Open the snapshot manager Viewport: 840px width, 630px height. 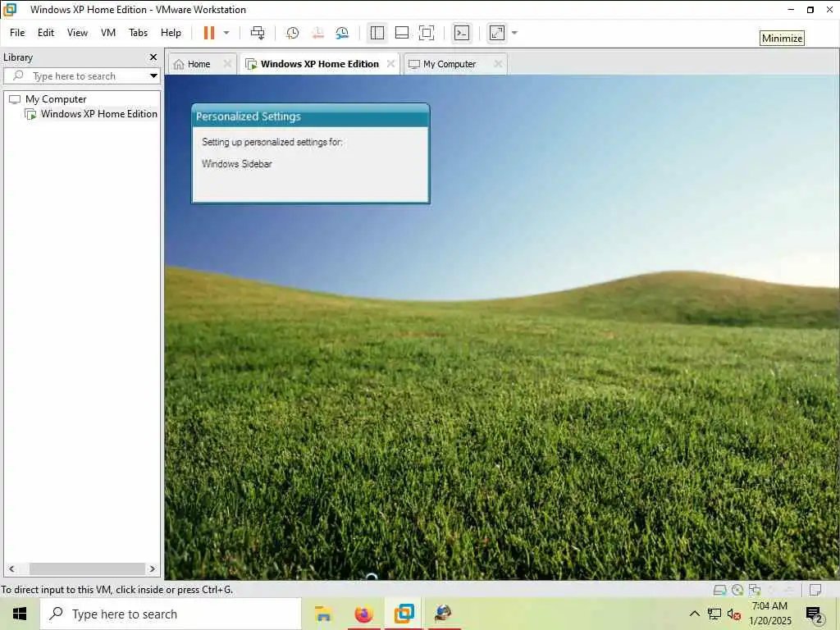point(342,33)
